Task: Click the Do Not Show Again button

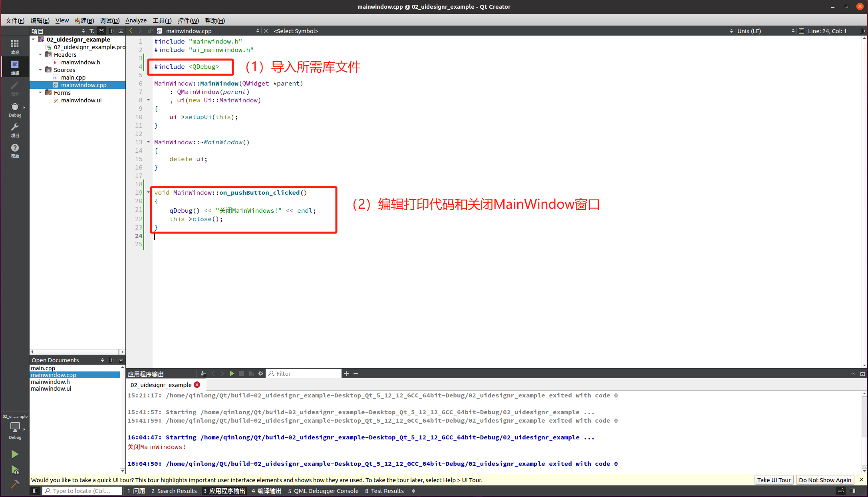Action: pyautogui.click(x=824, y=480)
